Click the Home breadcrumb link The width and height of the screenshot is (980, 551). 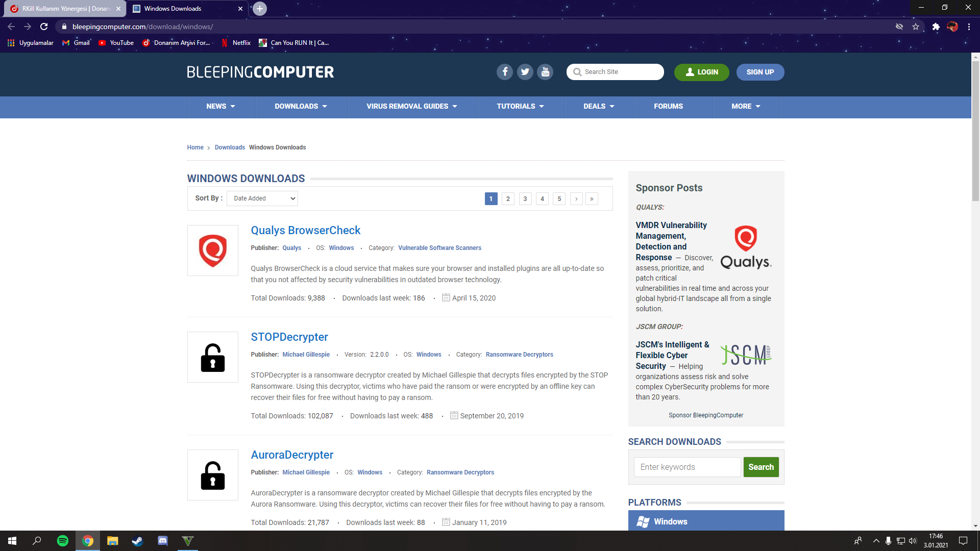195,147
